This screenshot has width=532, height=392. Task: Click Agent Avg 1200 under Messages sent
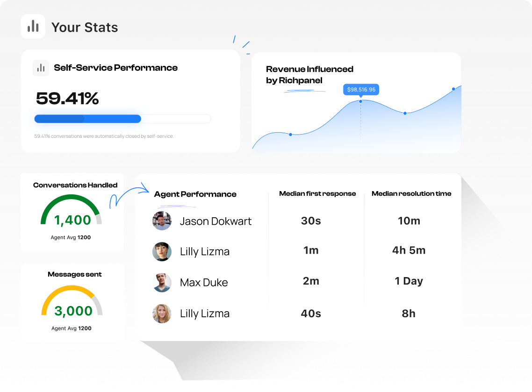pyautogui.click(x=71, y=328)
